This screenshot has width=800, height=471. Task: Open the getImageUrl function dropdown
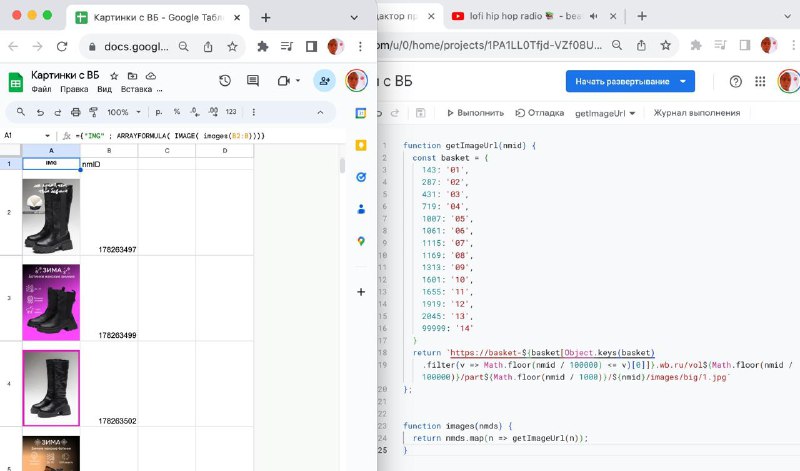605,113
